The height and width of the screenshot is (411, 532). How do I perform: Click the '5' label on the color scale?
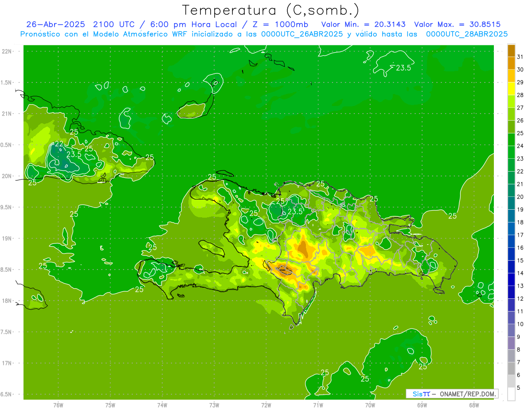point(519,388)
